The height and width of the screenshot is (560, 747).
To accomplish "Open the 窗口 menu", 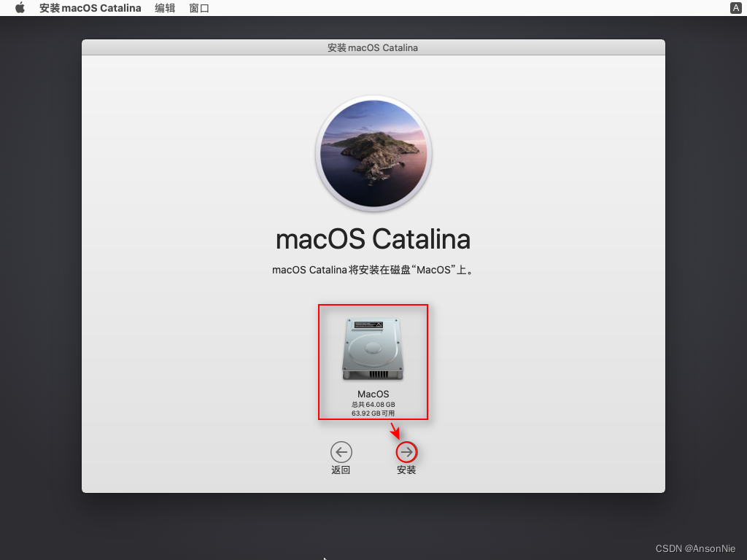I will [198, 8].
